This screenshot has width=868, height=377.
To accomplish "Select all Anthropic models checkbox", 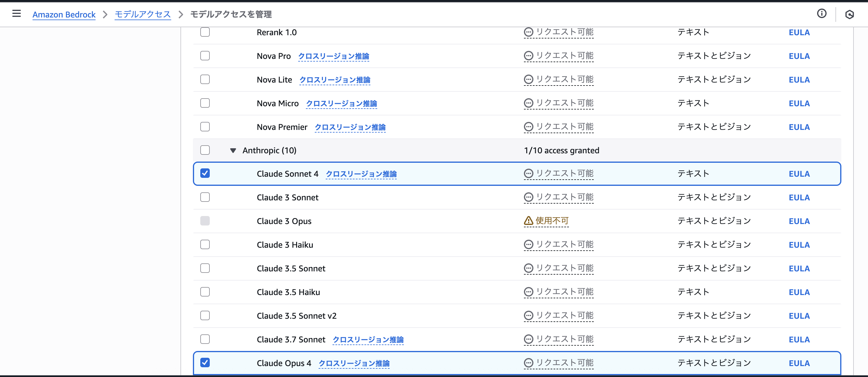I will coord(205,150).
